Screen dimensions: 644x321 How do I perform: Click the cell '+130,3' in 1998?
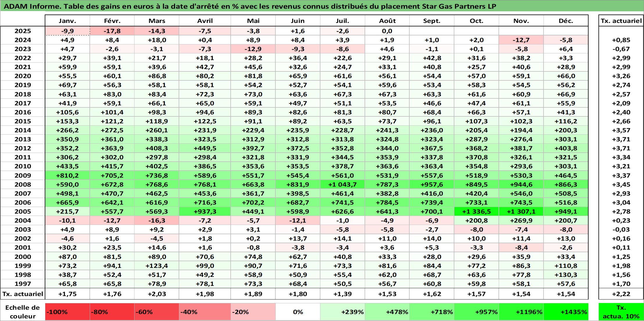pyautogui.click(x=566, y=275)
